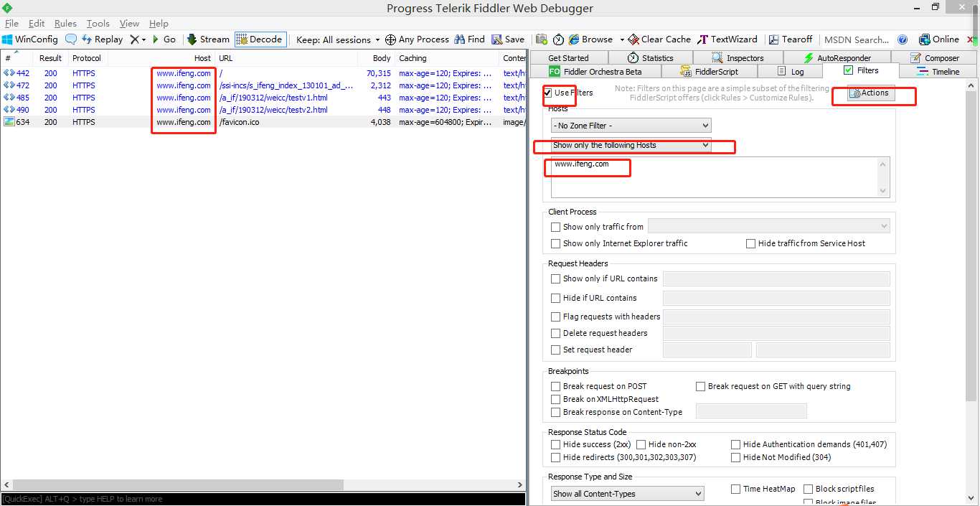Enable Show only if URL contains

tap(555, 278)
